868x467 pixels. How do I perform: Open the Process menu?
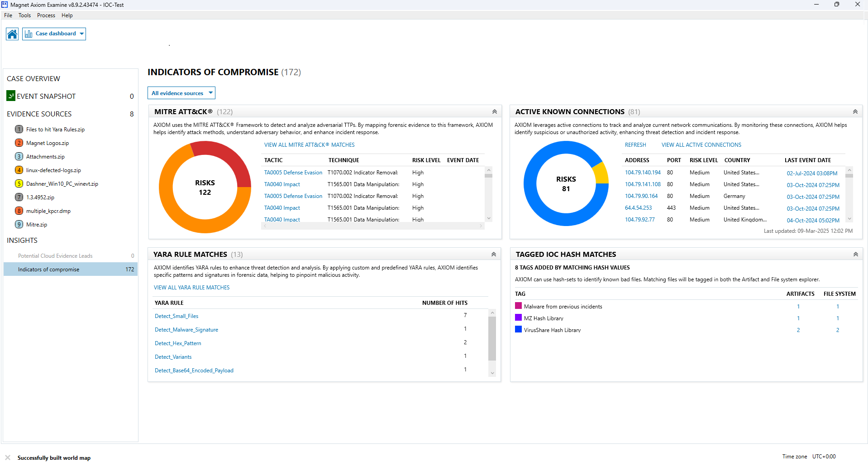46,15
